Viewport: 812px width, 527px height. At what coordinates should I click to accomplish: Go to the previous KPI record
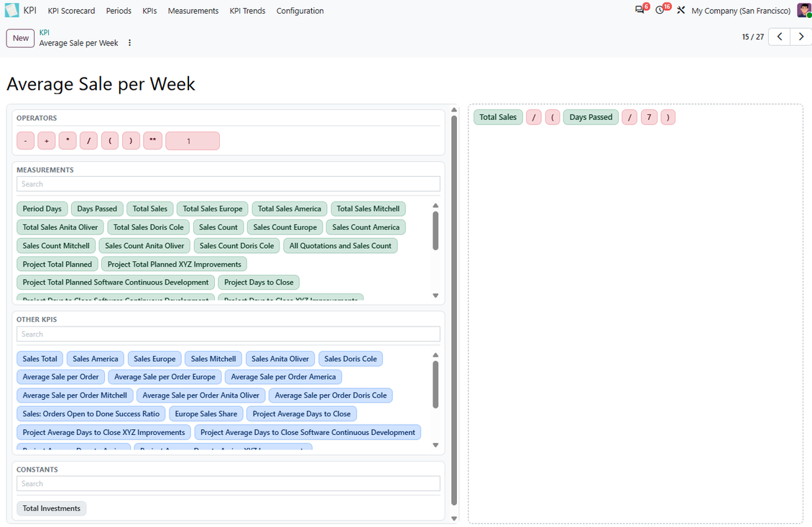[780, 37]
